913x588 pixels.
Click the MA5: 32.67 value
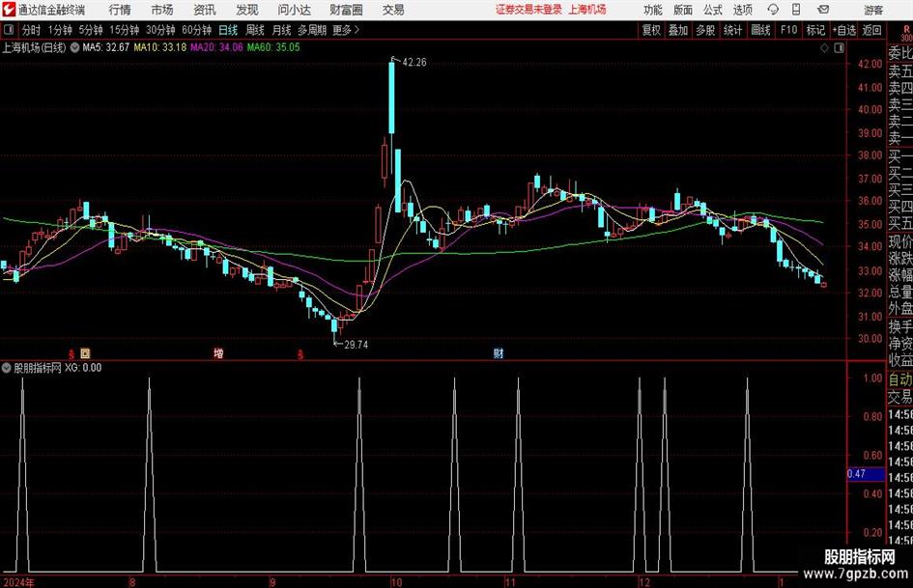(106, 47)
